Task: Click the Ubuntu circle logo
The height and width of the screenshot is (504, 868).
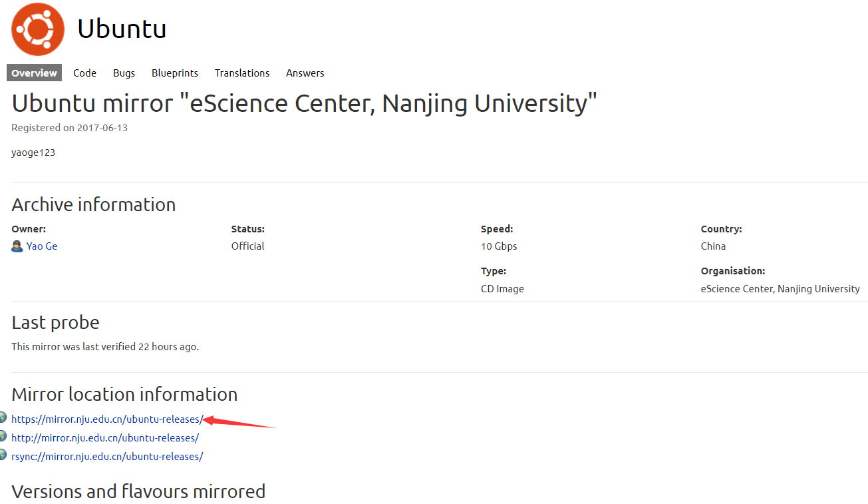Action: tap(38, 29)
